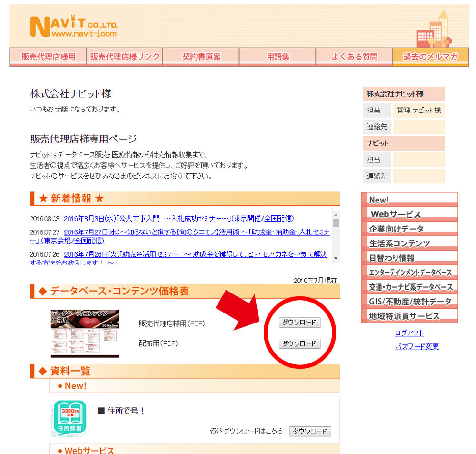Image resolution: width=476 pixels, height=454 pixels.
Task: Click the ★ 新着情報 ★ section header
Action: click(x=185, y=199)
